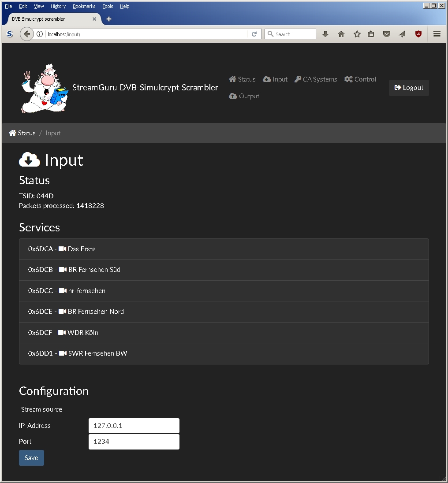Open the downloads arrow icon
Image resolution: width=448 pixels, height=483 pixels.
[325, 34]
